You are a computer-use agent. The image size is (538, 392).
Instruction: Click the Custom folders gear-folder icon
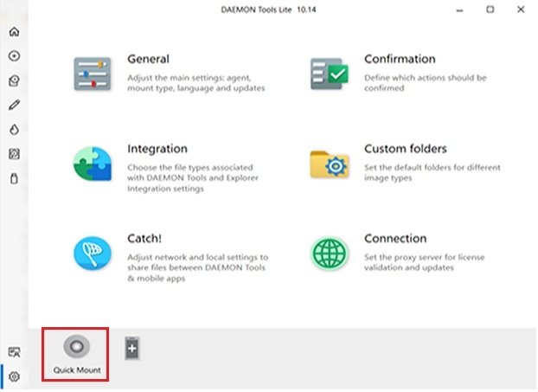coord(330,164)
